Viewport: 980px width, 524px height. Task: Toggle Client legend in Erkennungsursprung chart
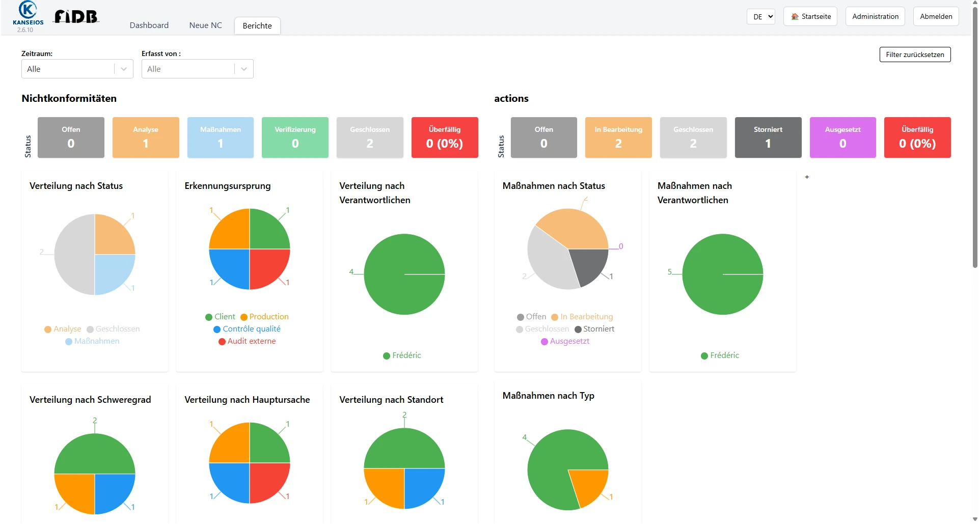pyautogui.click(x=220, y=317)
